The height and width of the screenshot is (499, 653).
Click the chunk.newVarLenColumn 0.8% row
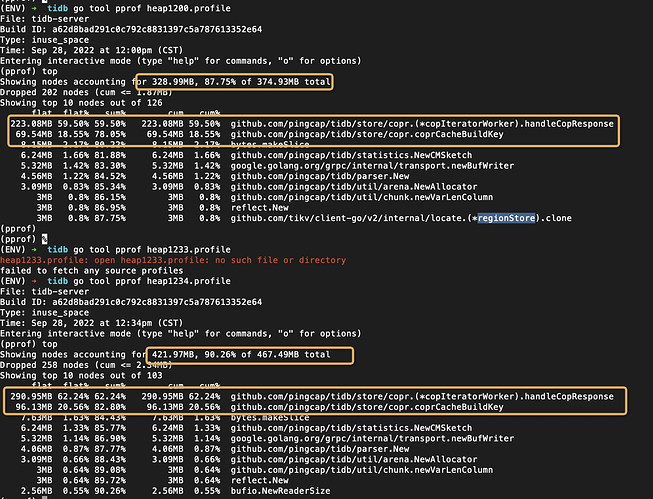tap(264, 197)
